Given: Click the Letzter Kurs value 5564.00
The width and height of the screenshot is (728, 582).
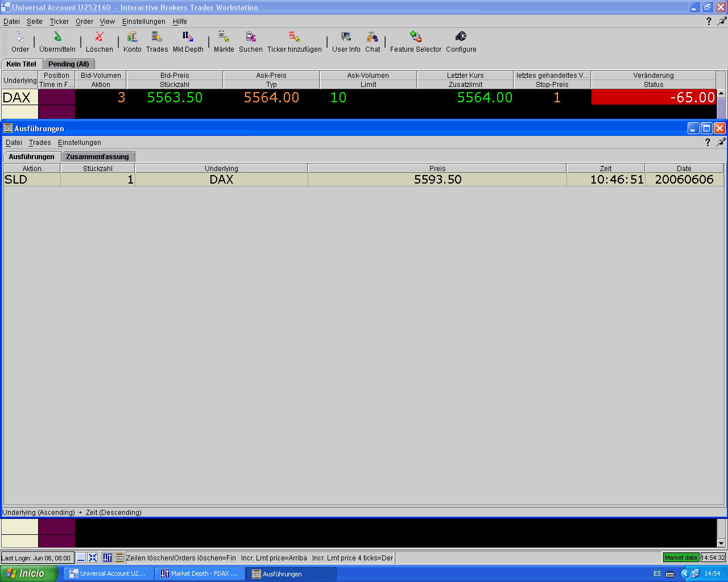Looking at the screenshot, I should [x=485, y=97].
